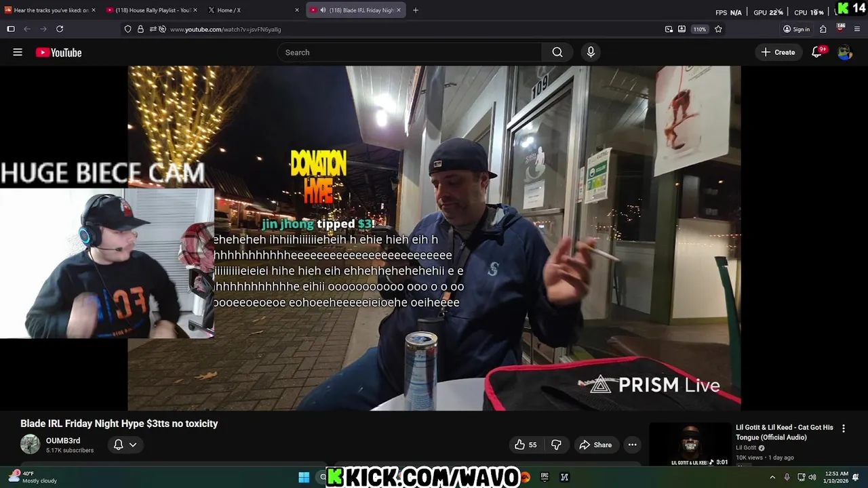Expand the subscription notification dropdown arrow
868x488 pixels.
point(133,445)
